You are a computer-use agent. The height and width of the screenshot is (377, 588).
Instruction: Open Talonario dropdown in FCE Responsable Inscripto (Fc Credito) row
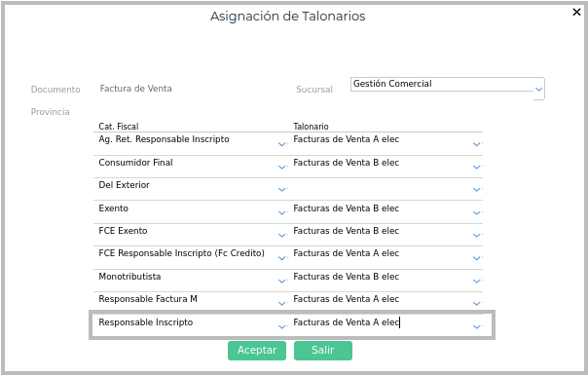pyautogui.click(x=477, y=258)
